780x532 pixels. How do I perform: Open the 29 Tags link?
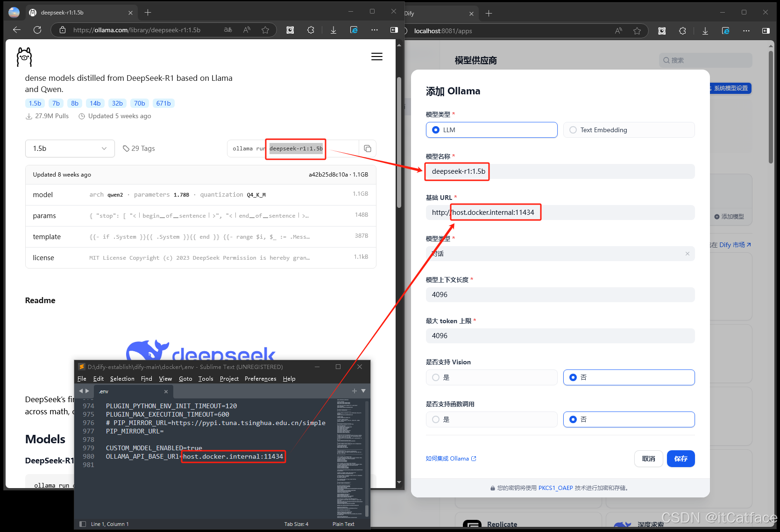click(x=139, y=149)
